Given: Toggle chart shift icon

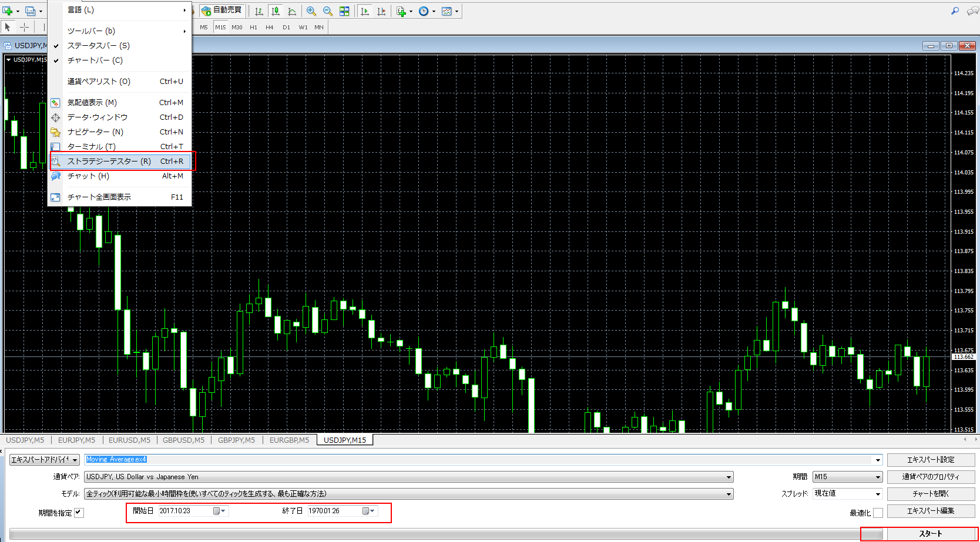Looking at the screenshot, I should pos(381,11).
